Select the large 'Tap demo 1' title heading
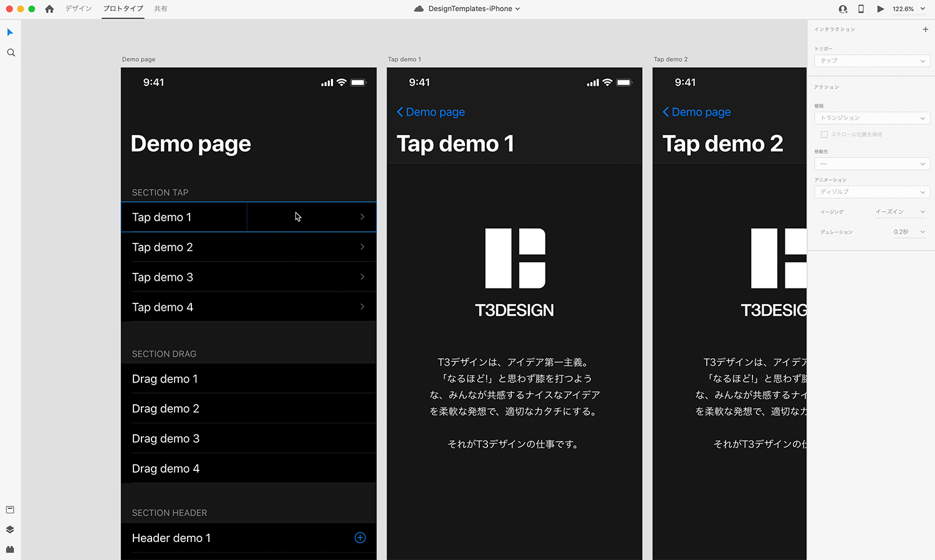The width and height of the screenshot is (935, 560). point(456,144)
